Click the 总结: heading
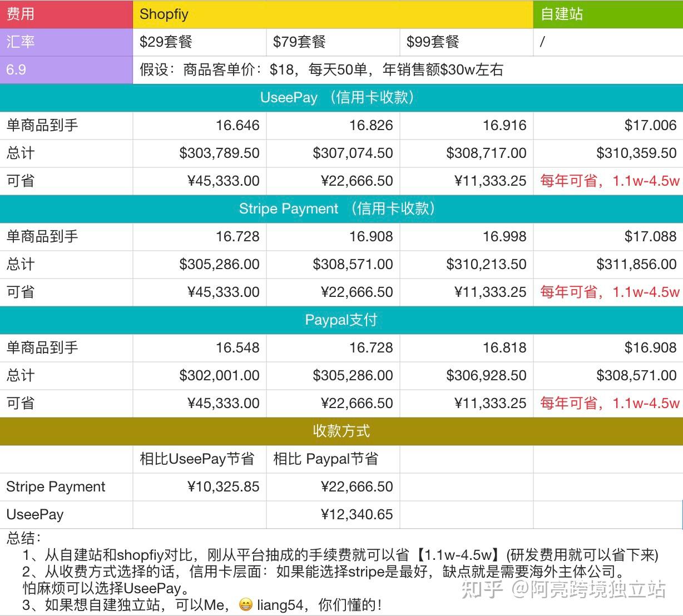The image size is (683, 616). click(x=24, y=538)
